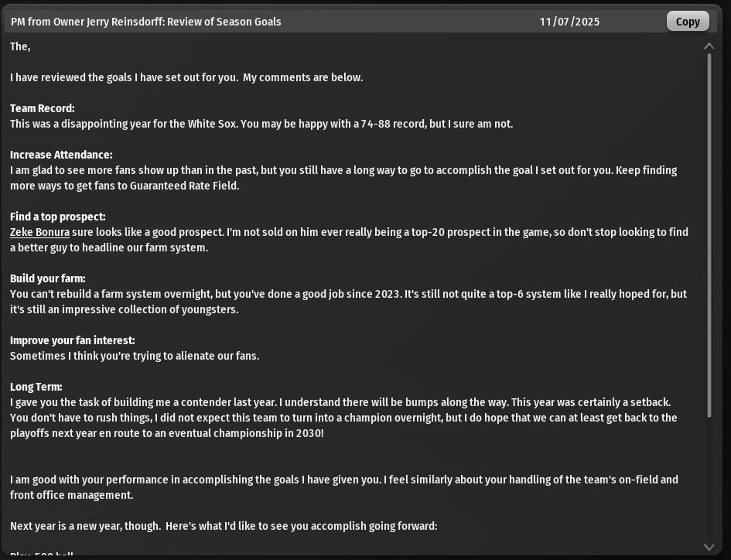Screen dimensions: 731x560
Task: Click the 'Team Record:' heading
Action: tap(43, 108)
